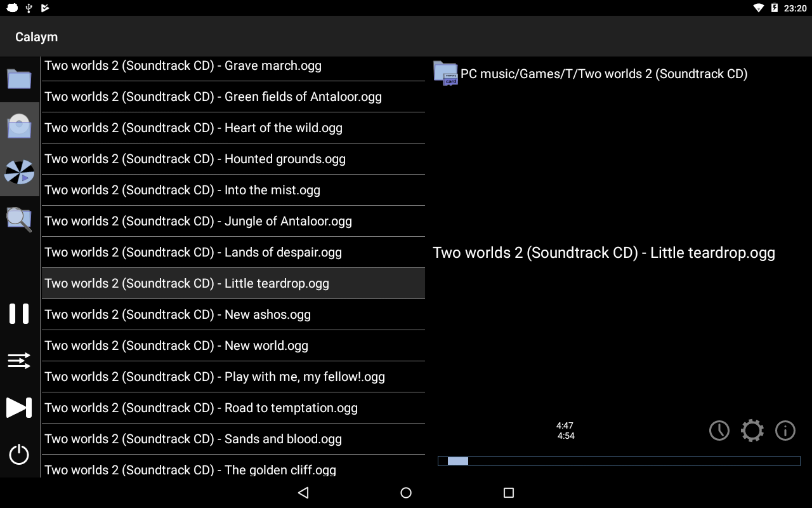Click the memory card folder icon

coord(445,73)
